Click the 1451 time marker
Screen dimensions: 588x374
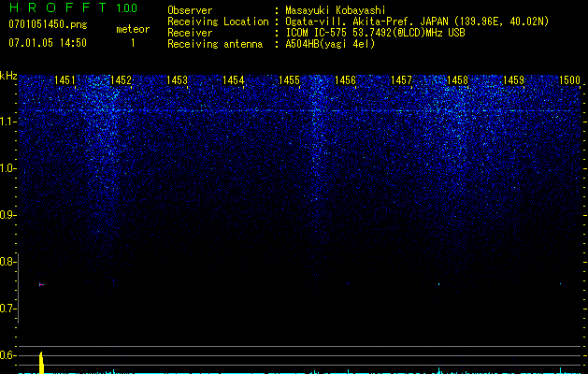coord(65,80)
